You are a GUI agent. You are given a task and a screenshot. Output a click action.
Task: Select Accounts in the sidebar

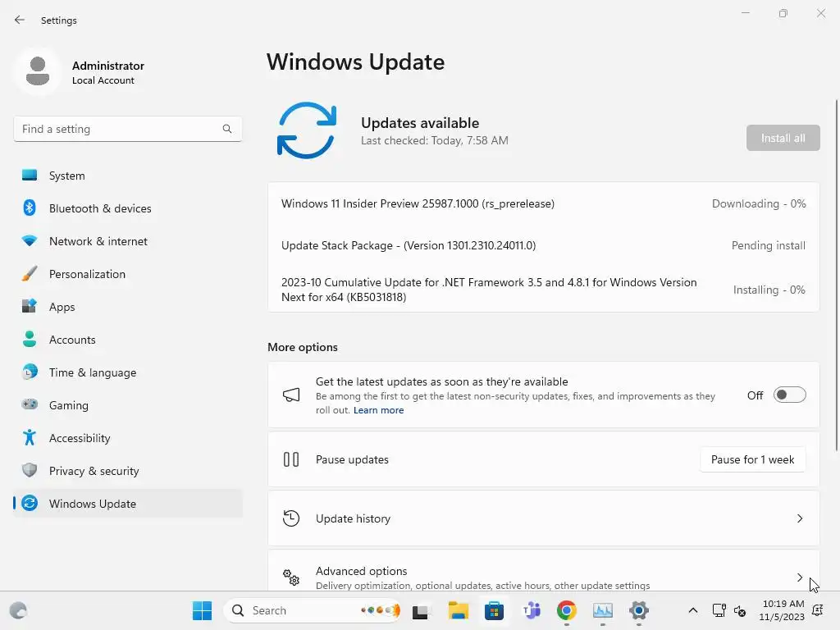click(127, 339)
